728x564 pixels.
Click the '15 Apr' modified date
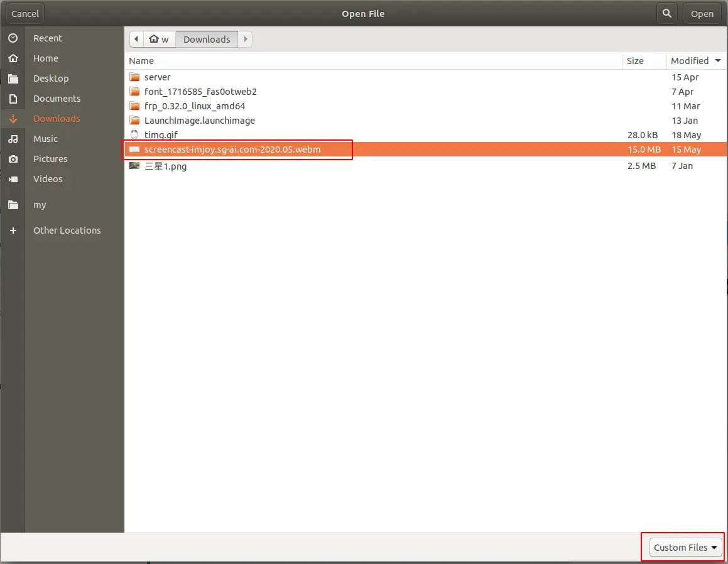click(x=685, y=77)
